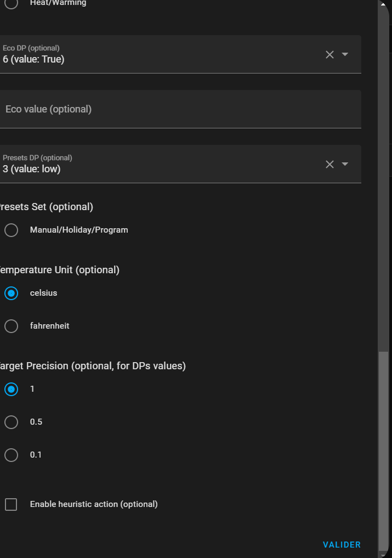Image resolution: width=392 pixels, height=558 pixels.
Task: Click the VALIDER button
Action: 342,545
